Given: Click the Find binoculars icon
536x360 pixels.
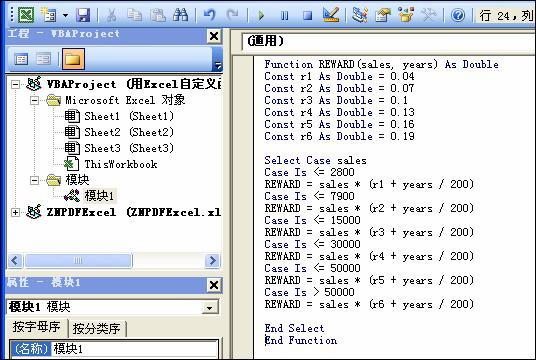Looking at the screenshot, I should point(180,15).
